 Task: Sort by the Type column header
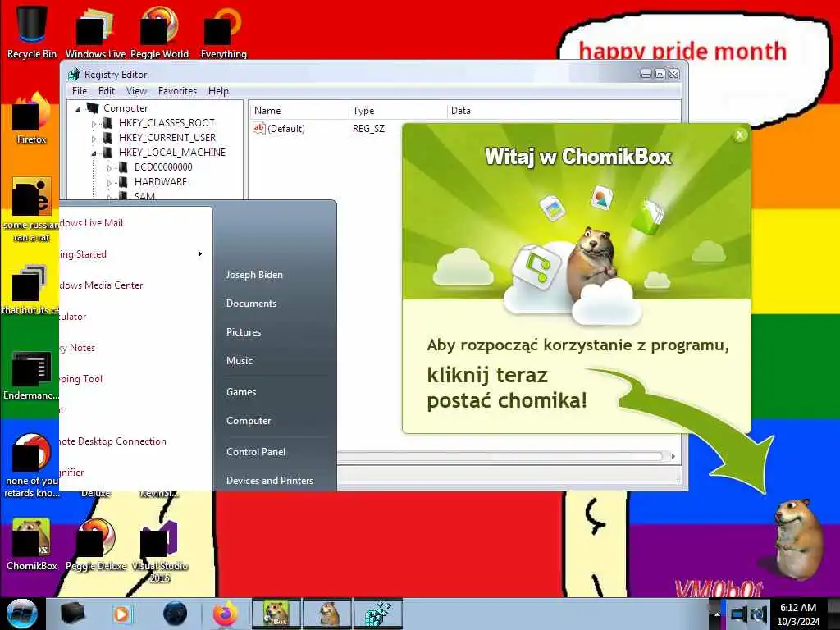[398, 111]
